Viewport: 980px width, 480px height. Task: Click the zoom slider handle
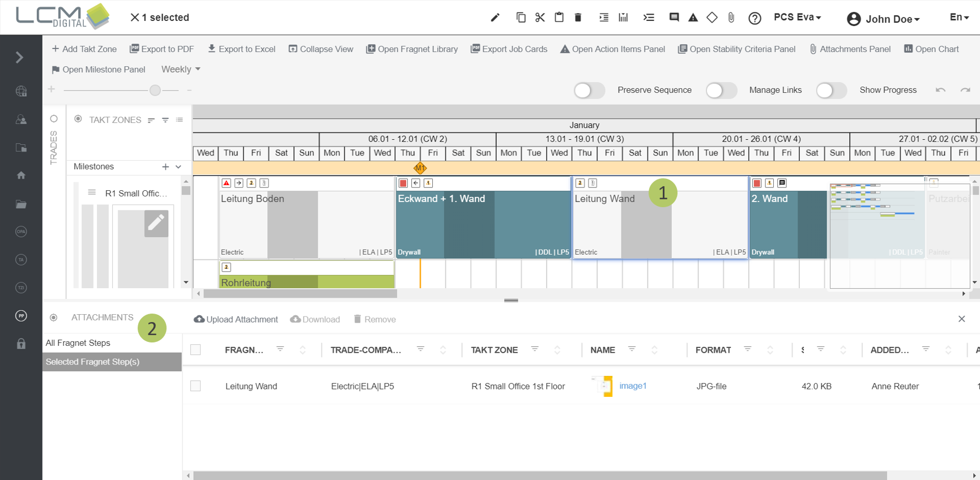coord(155,90)
